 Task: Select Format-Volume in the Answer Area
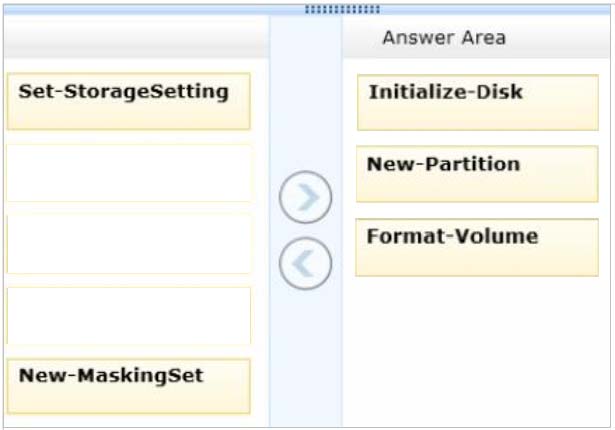tap(477, 248)
